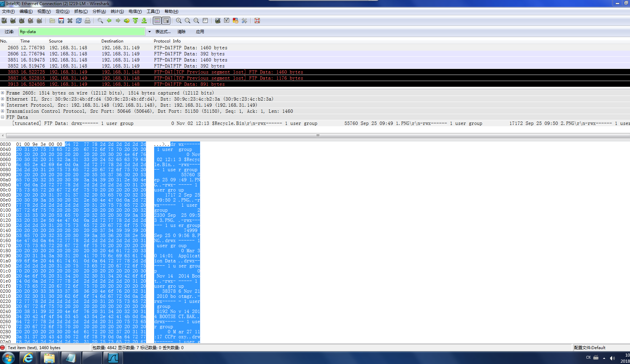Click the expert info red status circle
630x364 pixels.
point(3,347)
